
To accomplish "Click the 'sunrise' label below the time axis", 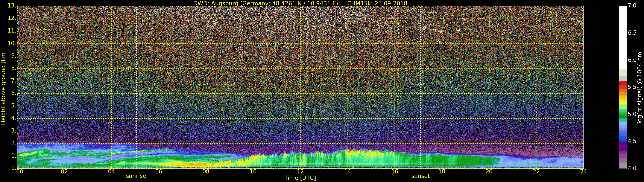I will [x=136, y=176].
